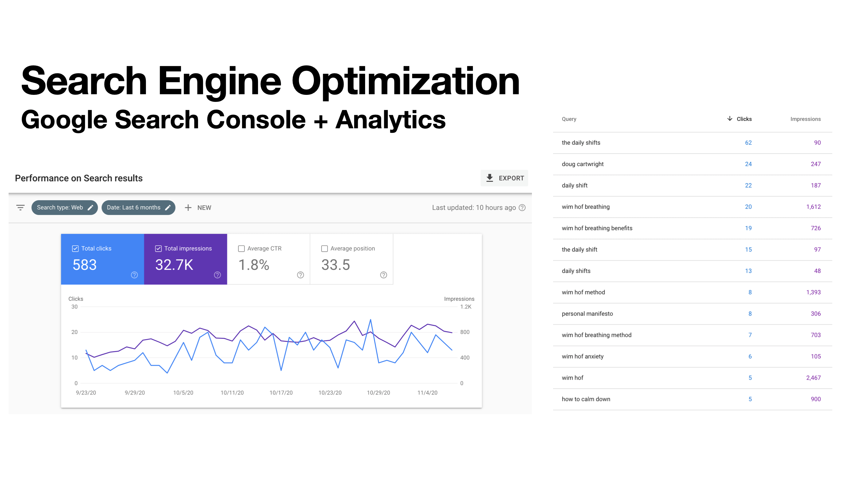Sort by the Clicks column header
Image resolution: width=847 pixels, height=504 pixels.
pos(744,119)
